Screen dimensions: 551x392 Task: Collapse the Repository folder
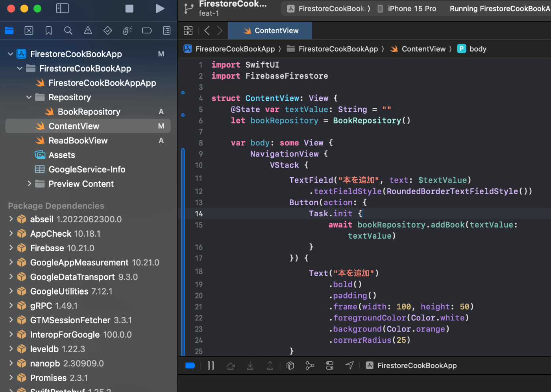point(29,97)
